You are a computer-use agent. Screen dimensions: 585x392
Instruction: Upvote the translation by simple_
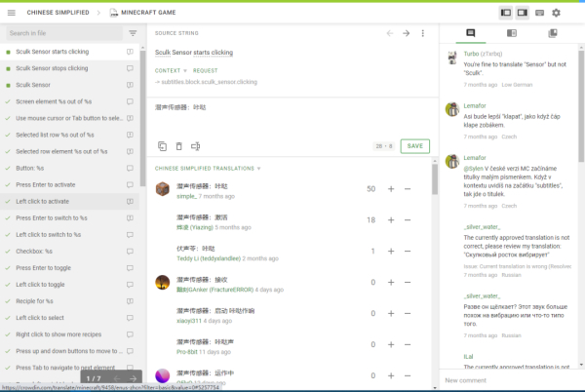pyautogui.click(x=391, y=189)
